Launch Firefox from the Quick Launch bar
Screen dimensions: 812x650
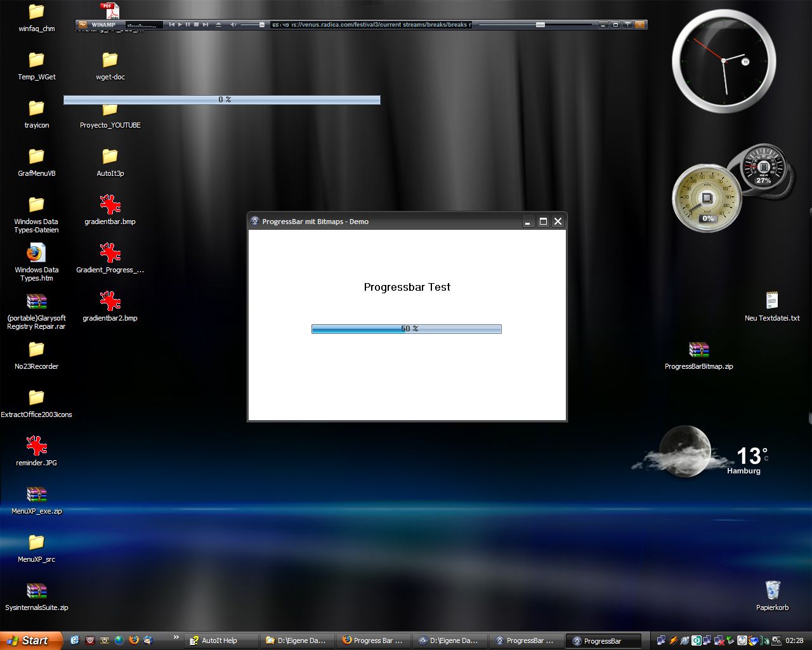pyautogui.click(x=134, y=640)
